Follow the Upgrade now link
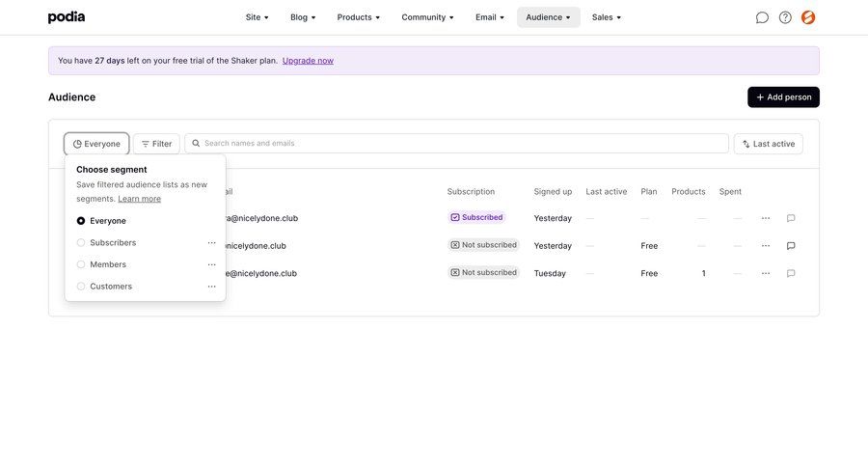The height and width of the screenshot is (467, 868). [308, 61]
